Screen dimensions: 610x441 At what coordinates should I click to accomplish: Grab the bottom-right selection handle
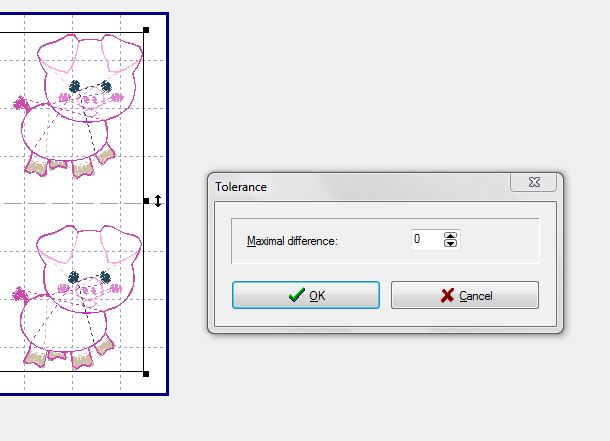(146, 374)
